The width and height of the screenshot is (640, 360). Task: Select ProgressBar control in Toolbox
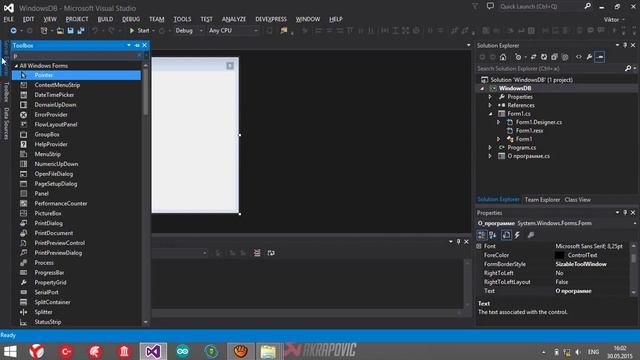point(49,273)
